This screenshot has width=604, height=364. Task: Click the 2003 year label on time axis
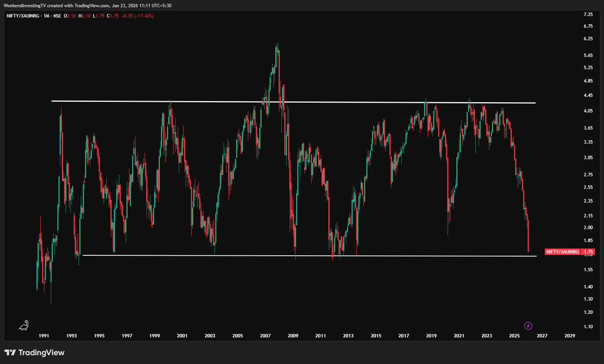[210, 336]
